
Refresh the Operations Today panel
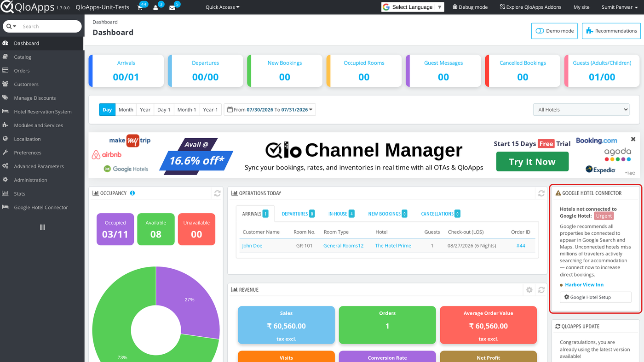tap(541, 193)
